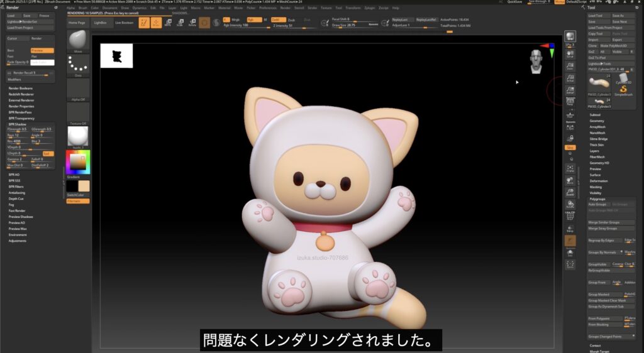Toggle the Alternate color button

pos(78,201)
